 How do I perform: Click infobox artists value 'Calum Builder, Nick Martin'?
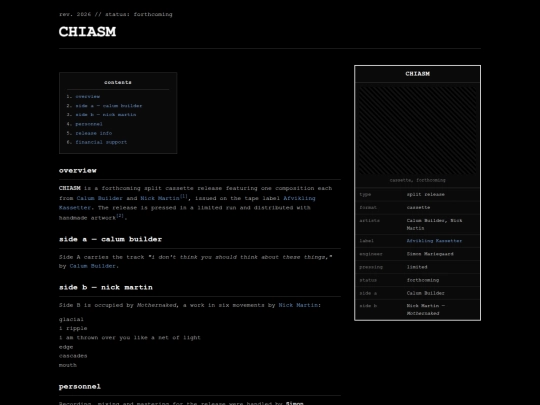[x=434, y=225]
